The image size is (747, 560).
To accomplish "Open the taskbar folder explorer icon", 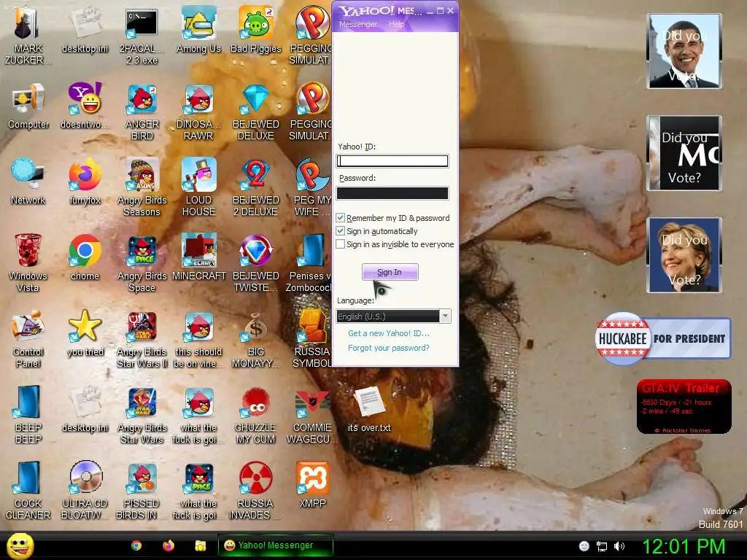I will tap(201, 545).
